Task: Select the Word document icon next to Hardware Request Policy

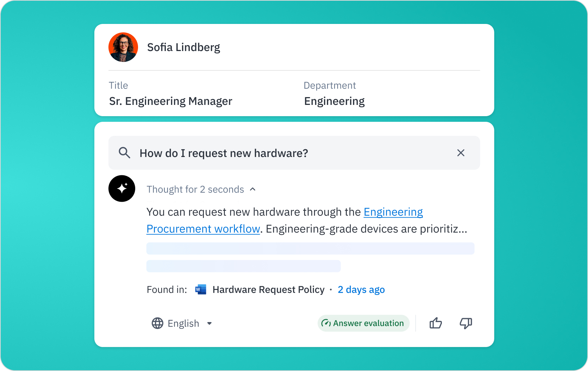Action: coord(200,289)
